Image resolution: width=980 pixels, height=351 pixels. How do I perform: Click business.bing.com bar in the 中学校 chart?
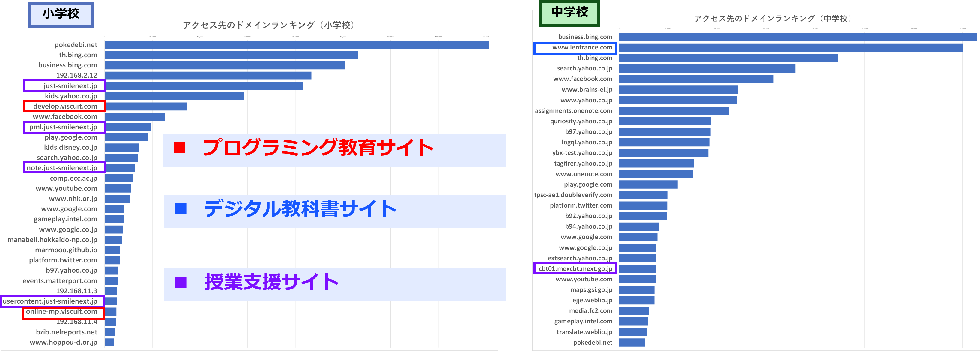click(x=798, y=37)
